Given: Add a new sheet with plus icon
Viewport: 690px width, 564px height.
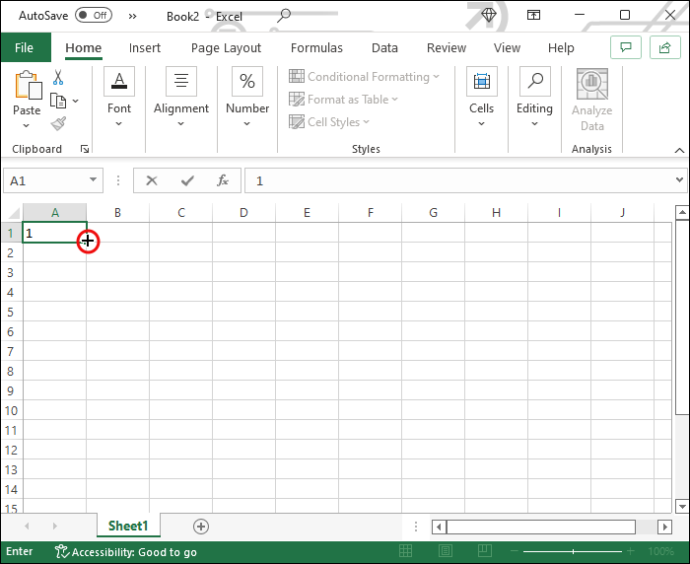Looking at the screenshot, I should pyautogui.click(x=201, y=526).
